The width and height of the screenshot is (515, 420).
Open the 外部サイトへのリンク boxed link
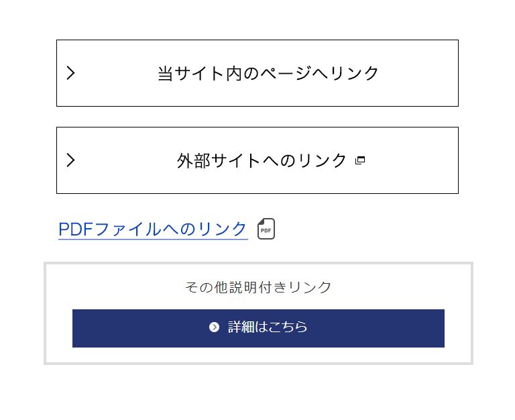257,160
